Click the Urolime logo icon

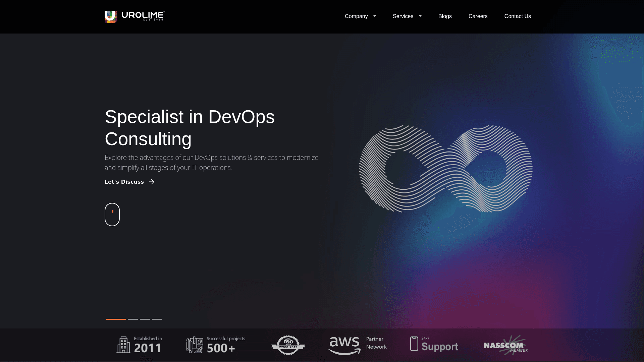pos(111,16)
